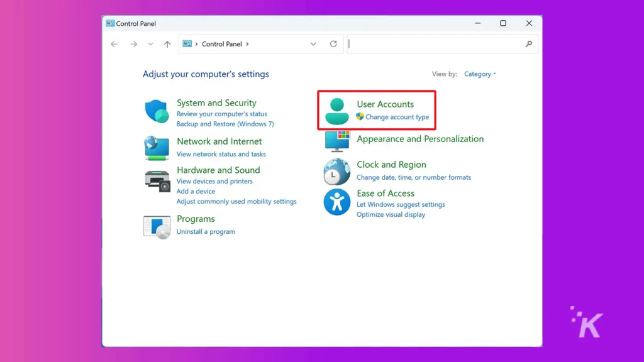Minimize the Control Panel window
Screen dimensions: 644x362
(x=478, y=23)
